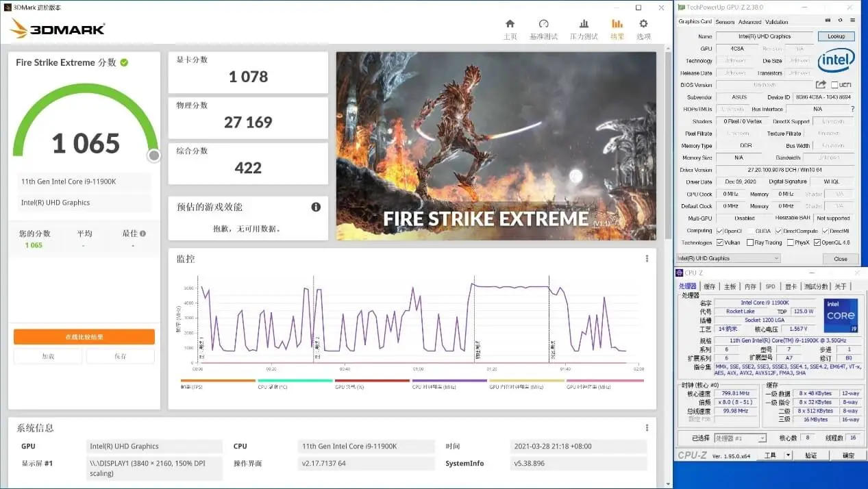Click the 验证 button in CPU-Z
The image size is (868, 489).
coord(810,455)
